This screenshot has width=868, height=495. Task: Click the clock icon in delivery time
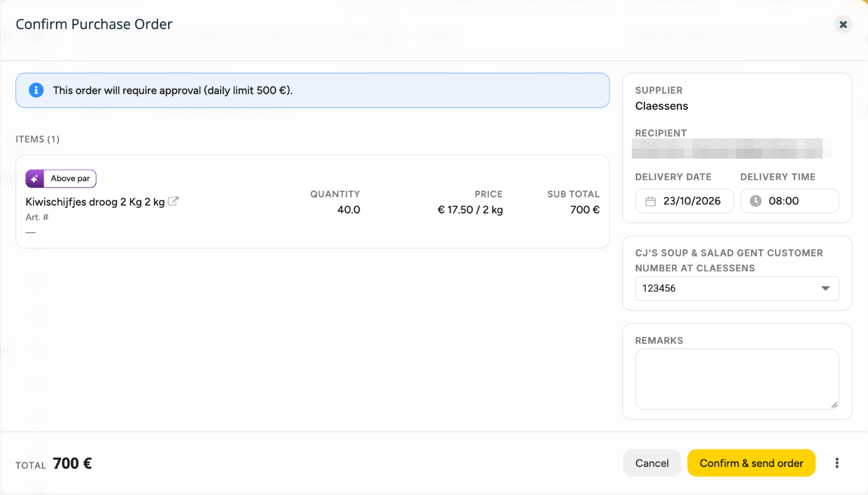[x=755, y=201]
